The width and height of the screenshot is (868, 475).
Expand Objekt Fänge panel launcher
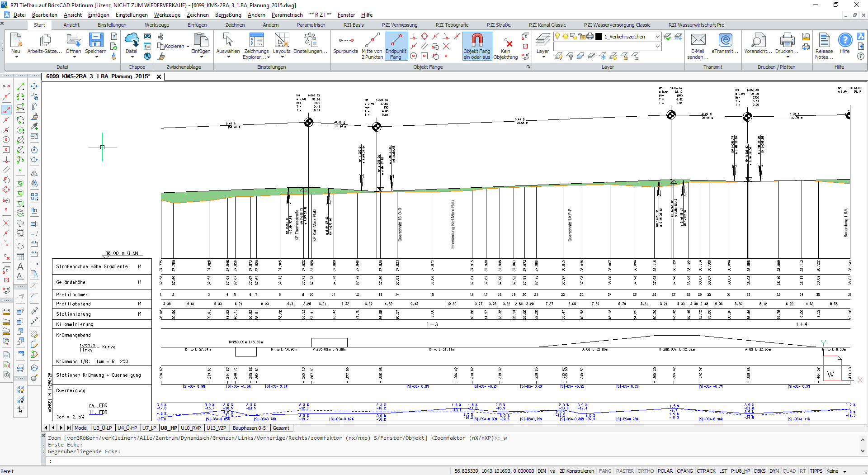528,67
